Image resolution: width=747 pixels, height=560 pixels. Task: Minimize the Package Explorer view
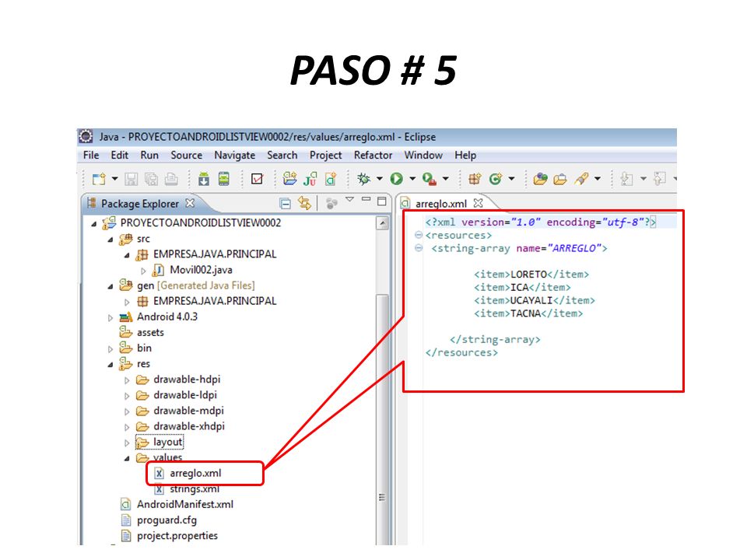pyautogui.click(x=366, y=199)
